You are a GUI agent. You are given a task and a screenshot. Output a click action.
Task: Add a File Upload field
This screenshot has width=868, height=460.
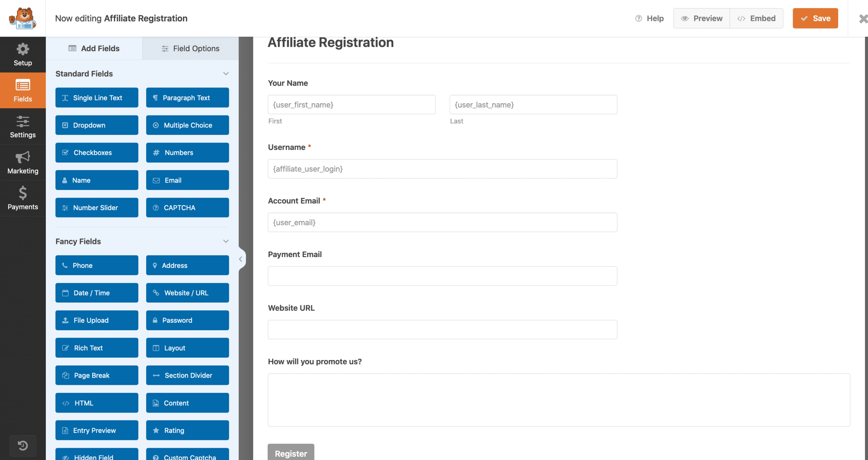point(97,320)
